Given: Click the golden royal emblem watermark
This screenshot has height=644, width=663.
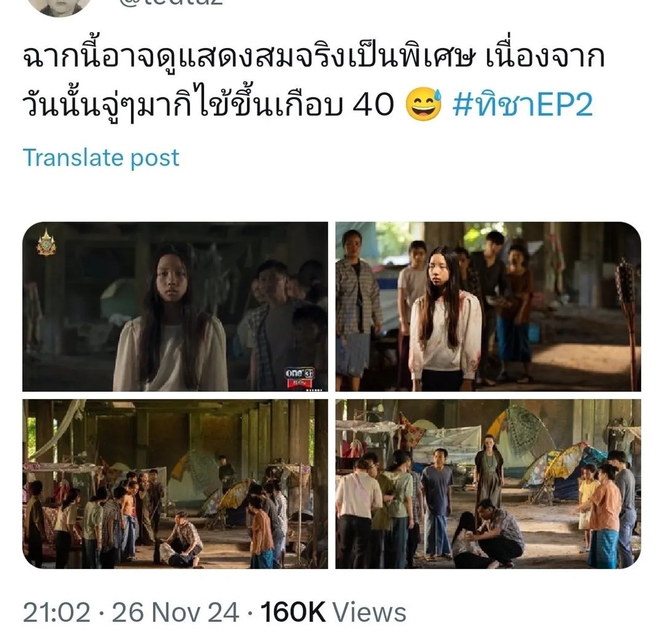Looking at the screenshot, I should 46,242.
